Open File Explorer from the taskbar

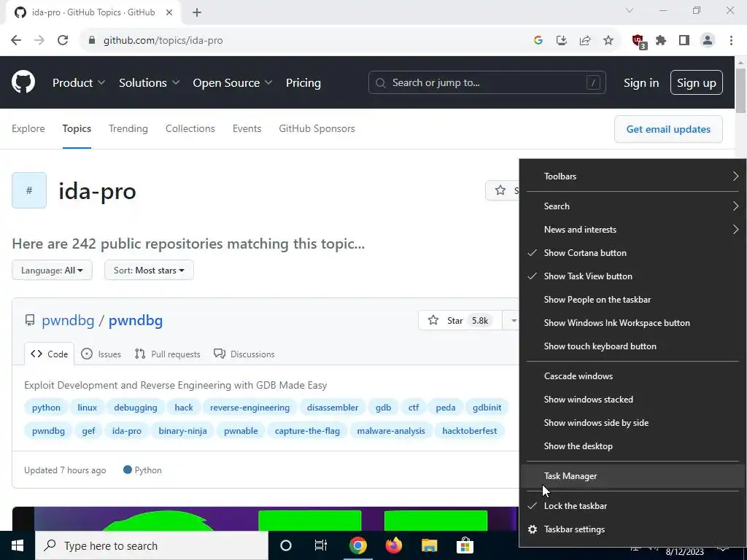tap(429, 545)
